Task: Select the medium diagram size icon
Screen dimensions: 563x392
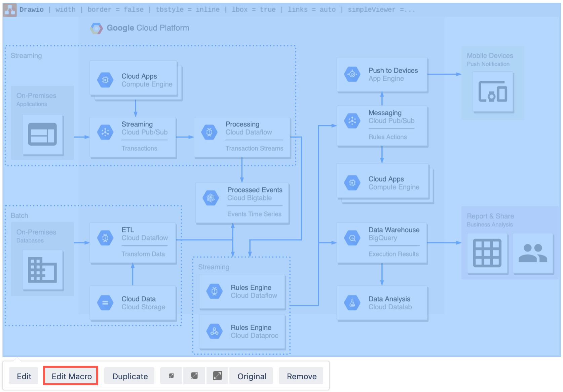Action: (x=194, y=376)
